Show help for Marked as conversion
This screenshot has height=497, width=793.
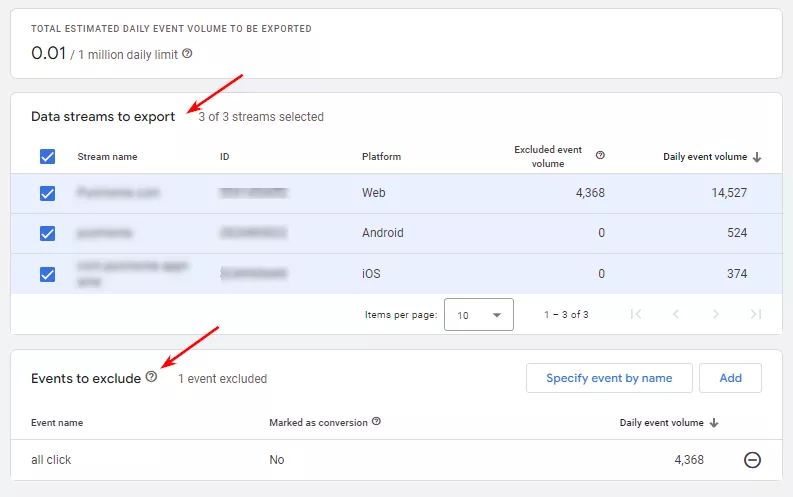click(376, 421)
